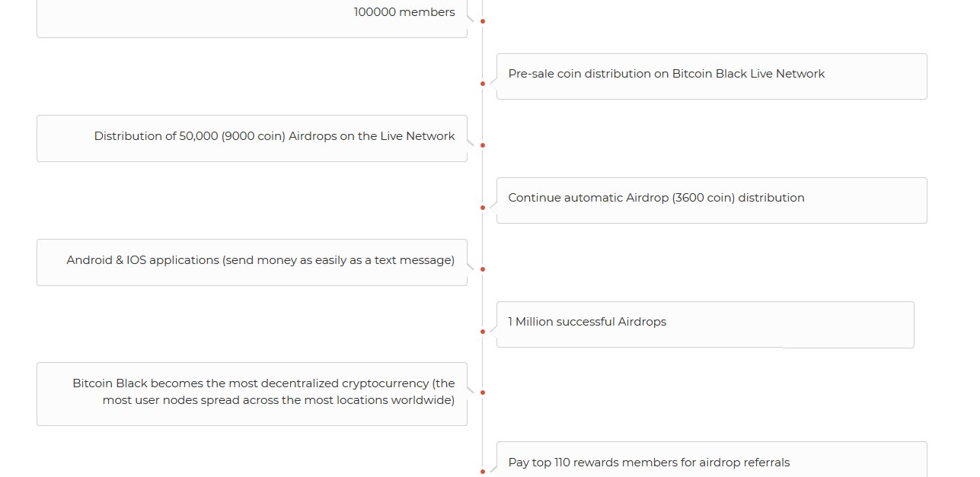
Task: Select the timeline dot for Pre-sale coin distribution
Action: pos(483,84)
